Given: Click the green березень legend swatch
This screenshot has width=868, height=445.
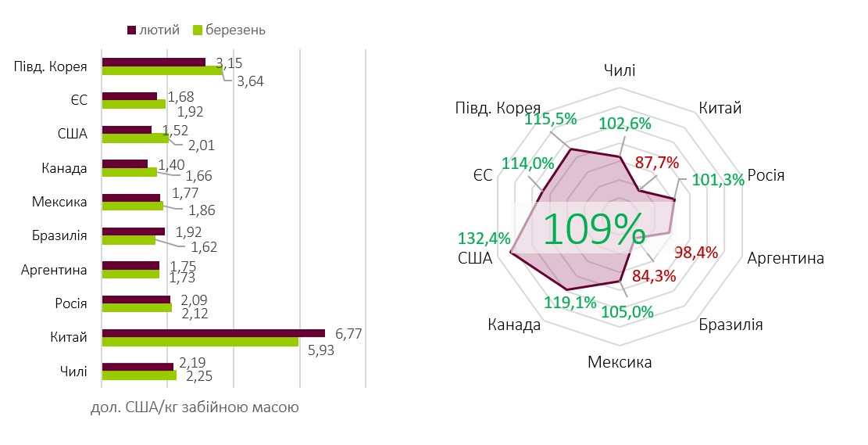Looking at the screenshot, I should coord(197,31).
